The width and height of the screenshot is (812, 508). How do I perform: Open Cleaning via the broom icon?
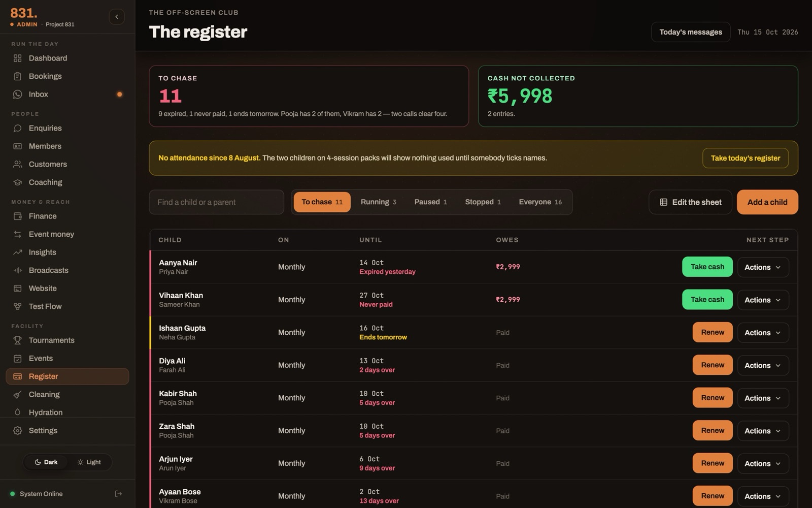[17, 395]
